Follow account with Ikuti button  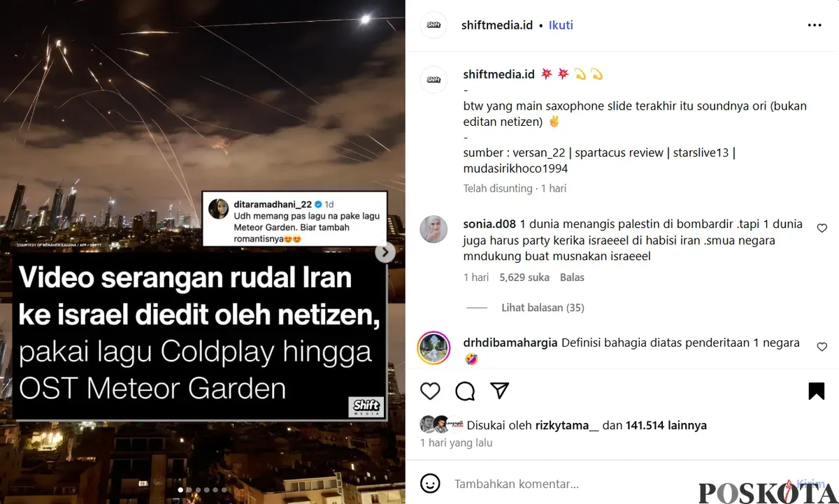tap(561, 25)
